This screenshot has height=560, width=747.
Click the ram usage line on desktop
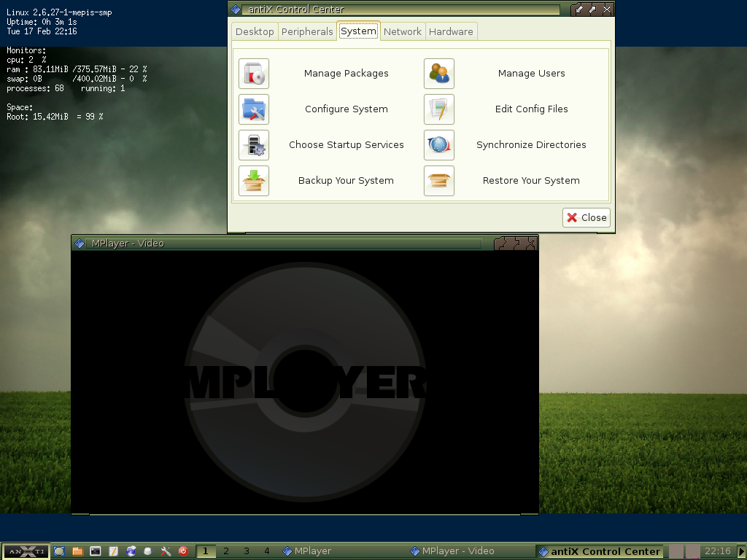[x=77, y=69]
